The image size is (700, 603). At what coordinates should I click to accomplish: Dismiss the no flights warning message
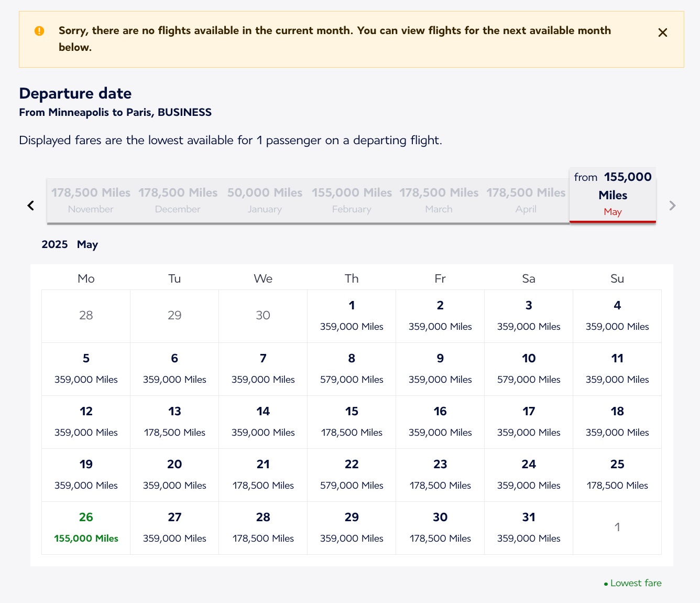[662, 32]
